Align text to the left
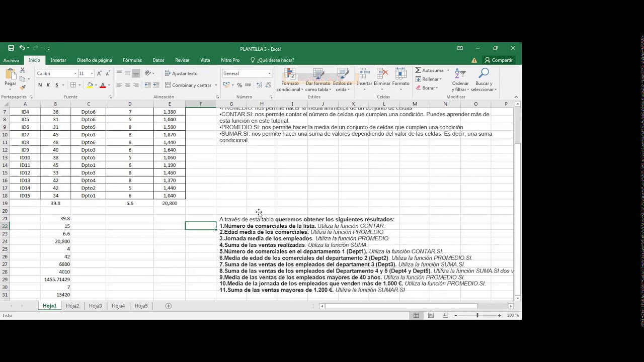This screenshot has height=362, width=644. click(119, 85)
